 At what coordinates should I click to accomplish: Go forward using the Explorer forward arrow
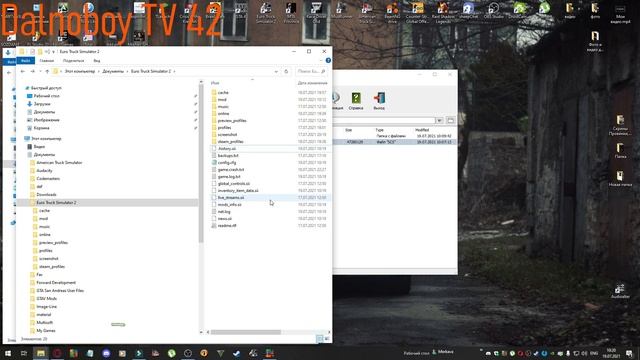point(33,71)
